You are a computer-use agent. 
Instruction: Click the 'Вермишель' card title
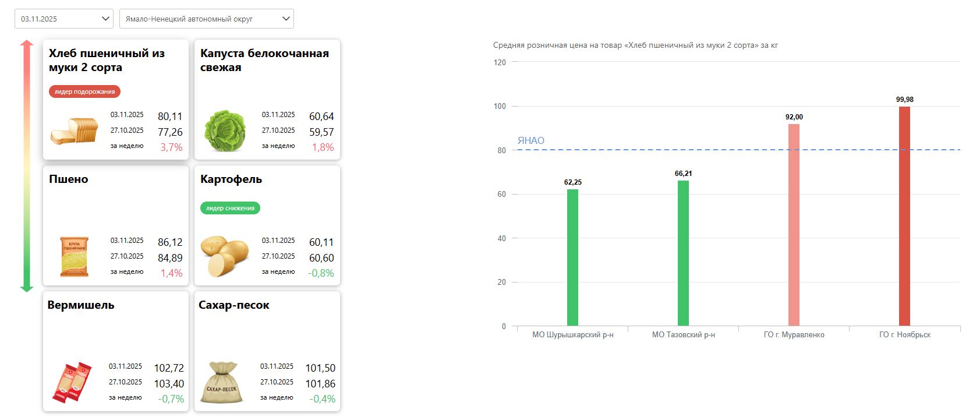[81, 305]
